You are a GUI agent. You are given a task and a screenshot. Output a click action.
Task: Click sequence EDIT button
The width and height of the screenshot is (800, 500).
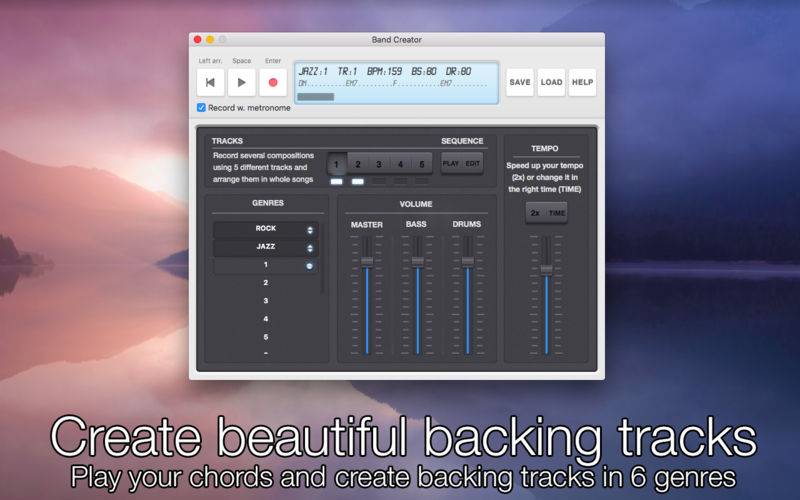tap(472, 164)
